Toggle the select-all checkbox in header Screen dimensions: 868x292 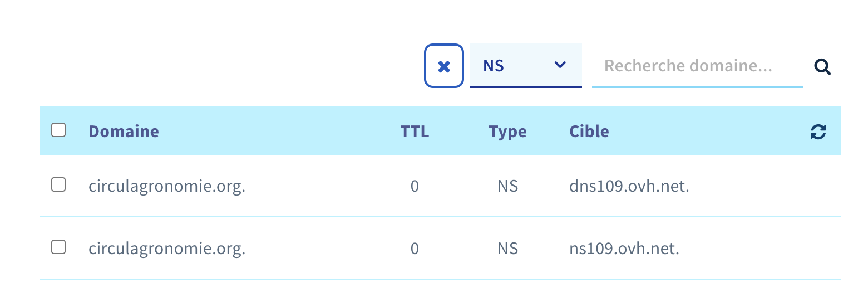[58, 130]
